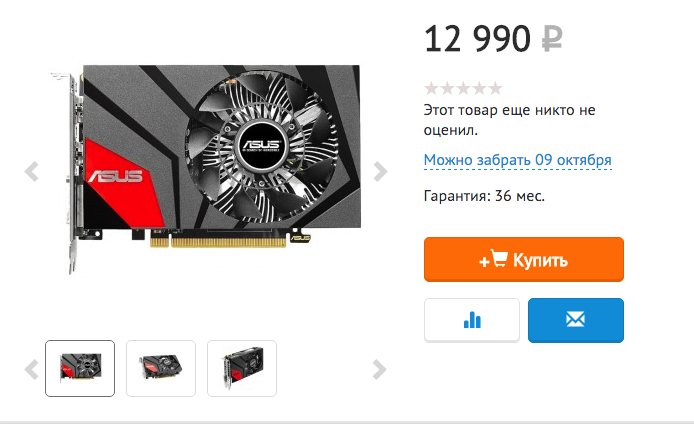This screenshot has height=424, width=694.
Task: Click the thumbnail strip's right arrow
Action: pos(379,370)
